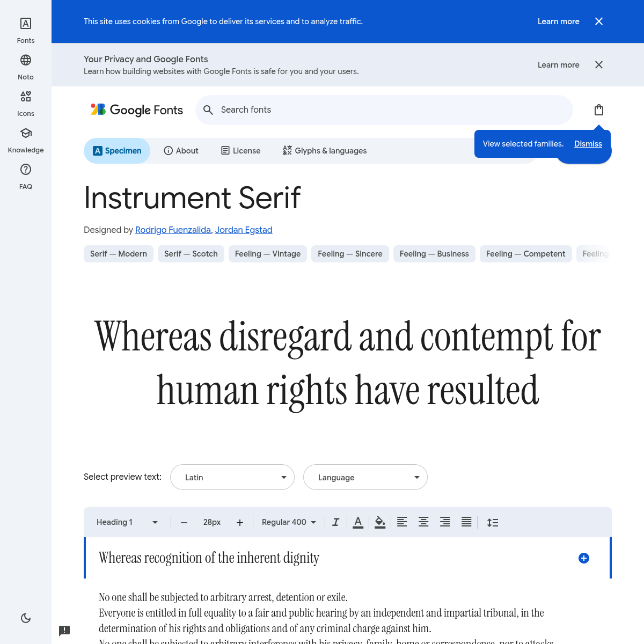Image resolution: width=644 pixels, height=644 pixels.
Task: Open designer Rodrigo Fuenzalida link
Action: 173,230
